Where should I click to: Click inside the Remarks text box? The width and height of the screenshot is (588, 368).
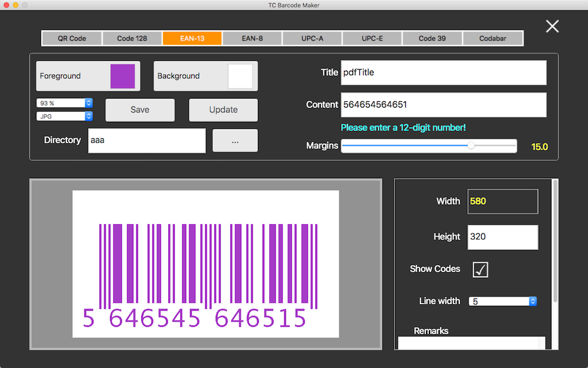[x=471, y=343]
